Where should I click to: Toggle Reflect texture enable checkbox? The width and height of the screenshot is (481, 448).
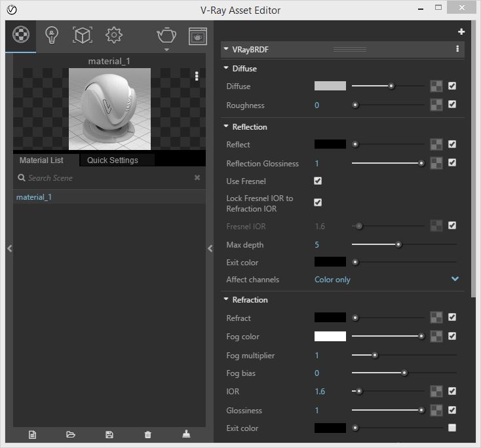pos(452,144)
